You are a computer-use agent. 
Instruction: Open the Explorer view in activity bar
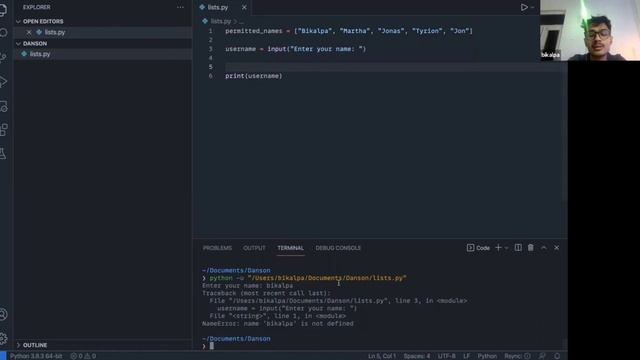[x=3, y=10]
